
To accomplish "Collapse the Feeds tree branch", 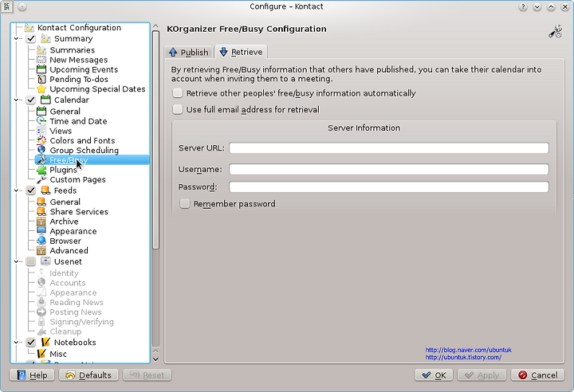I will 16,190.
